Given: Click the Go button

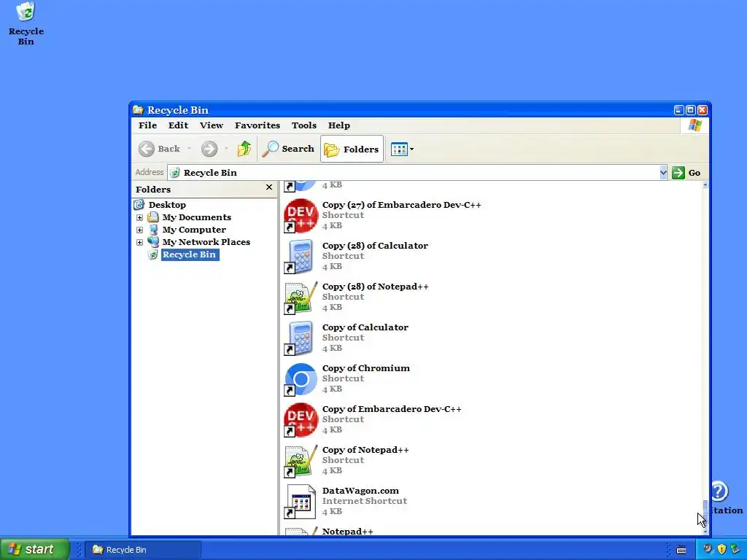Looking at the screenshot, I should pyautogui.click(x=686, y=173).
